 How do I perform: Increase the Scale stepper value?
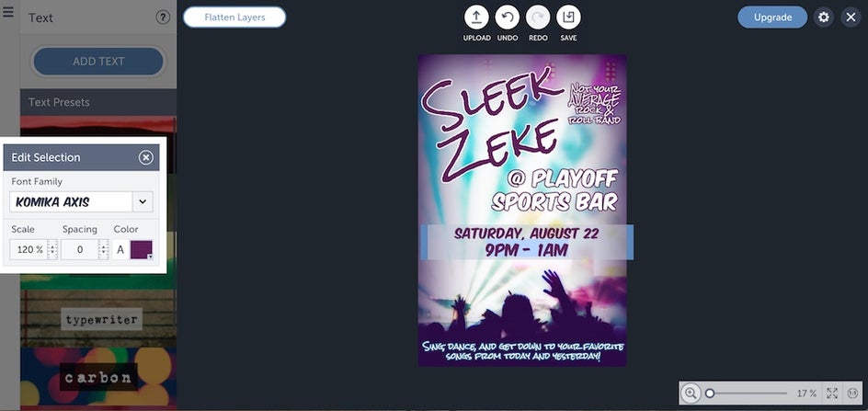click(x=52, y=245)
